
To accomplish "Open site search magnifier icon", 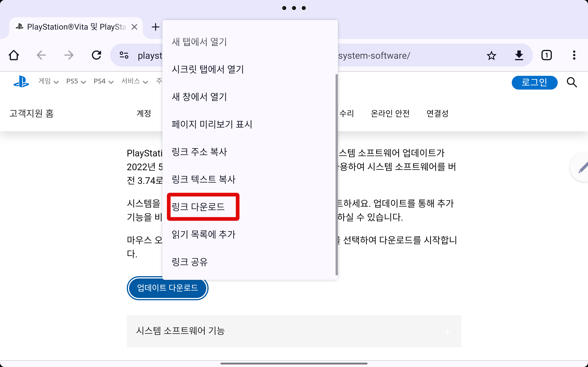I will (572, 83).
